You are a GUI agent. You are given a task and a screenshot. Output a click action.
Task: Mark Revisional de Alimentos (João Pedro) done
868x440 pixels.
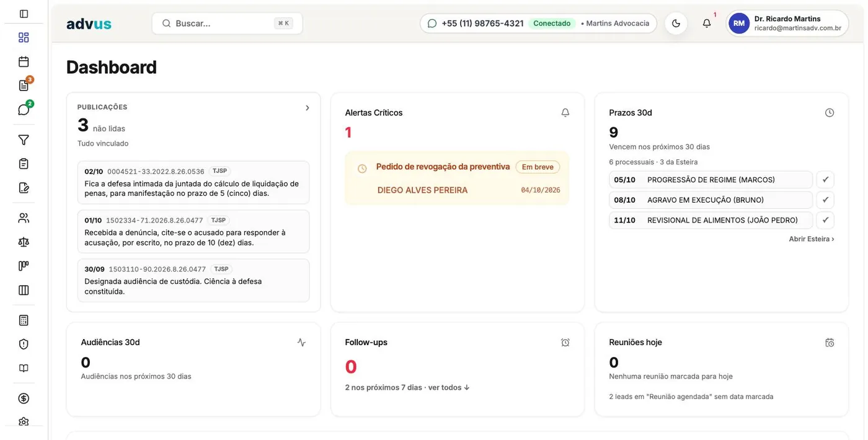825,220
